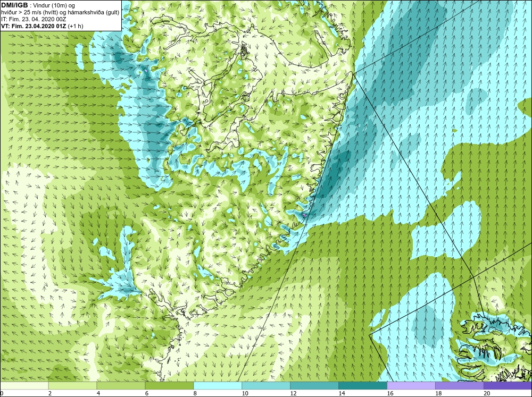The height and width of the screenshot is (397, 532).
Task: Click the legend value label 14
Action: (x=342, y=393)
